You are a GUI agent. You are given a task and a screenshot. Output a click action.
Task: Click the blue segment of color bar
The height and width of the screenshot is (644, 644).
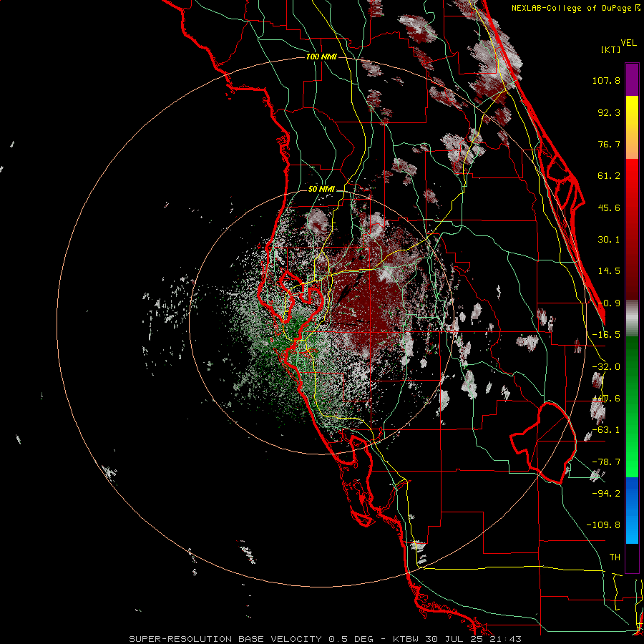[632, 510]
